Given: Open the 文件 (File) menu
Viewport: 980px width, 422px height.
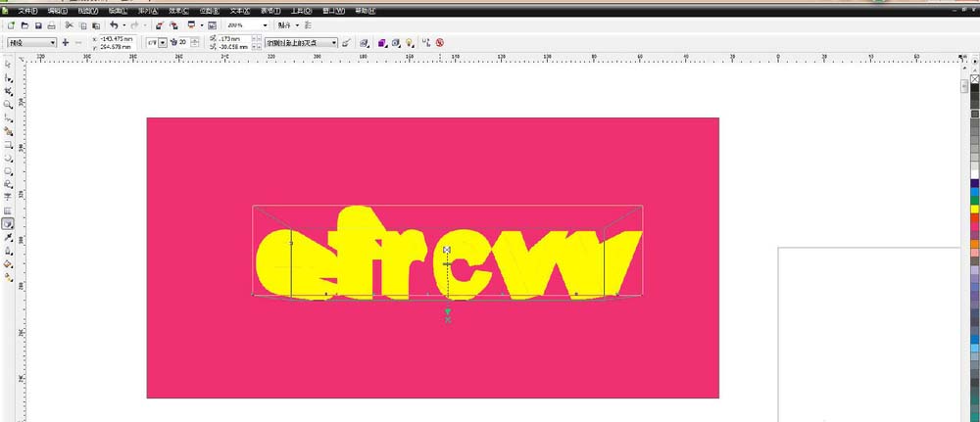Looking at the screenshot, I should click(28, 10).
